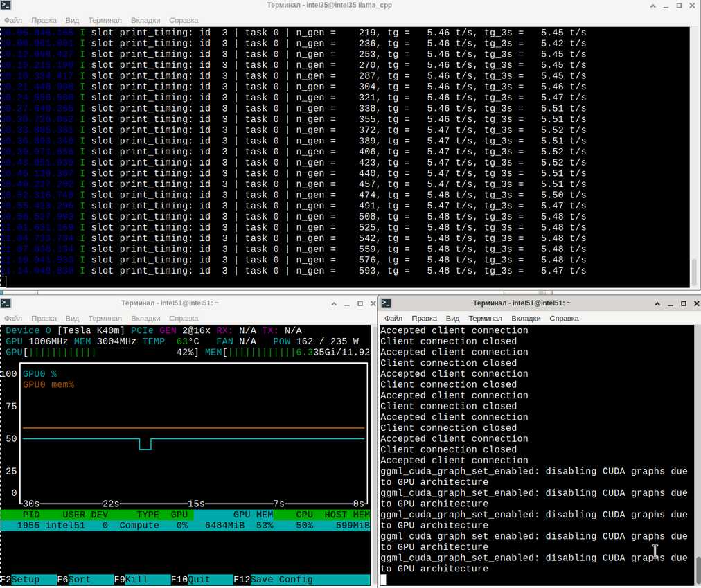The height and width of the screenshot is (588, 701).
Task: Maximize the nvtop terminal window
Action: pos(360,303)
